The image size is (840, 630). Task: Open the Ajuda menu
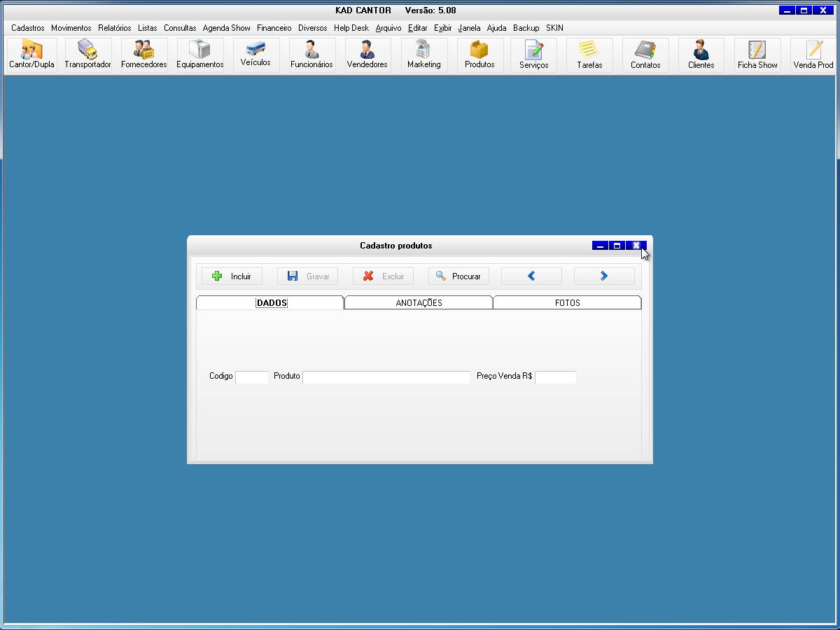point(496,28)
